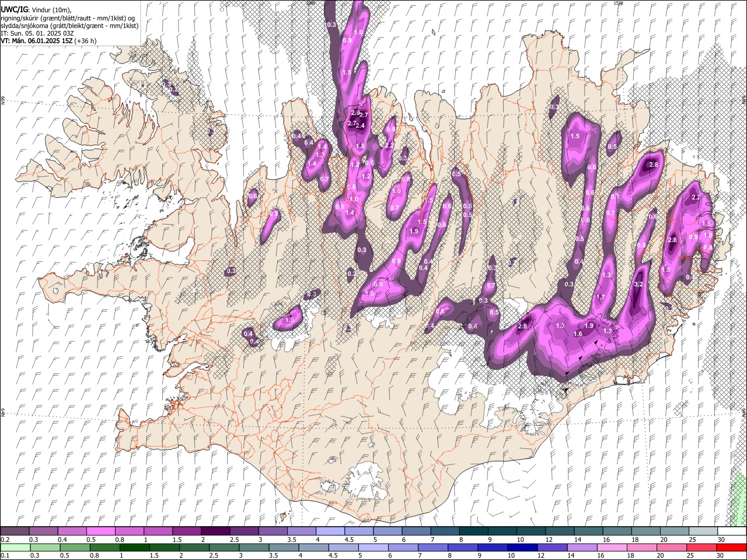
Task: Pick the indigo 12 swatch in lower legend
Action: (x=551, y=548)
